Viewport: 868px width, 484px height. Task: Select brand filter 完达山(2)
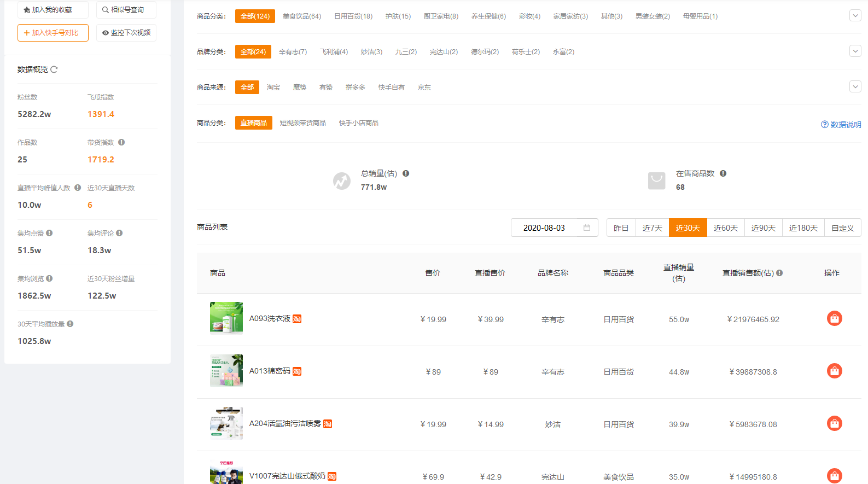pyautogui.click(x=444, y=52)
